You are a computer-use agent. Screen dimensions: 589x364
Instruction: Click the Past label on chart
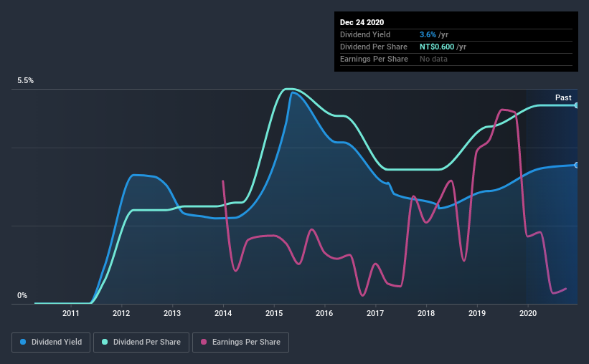563,97
